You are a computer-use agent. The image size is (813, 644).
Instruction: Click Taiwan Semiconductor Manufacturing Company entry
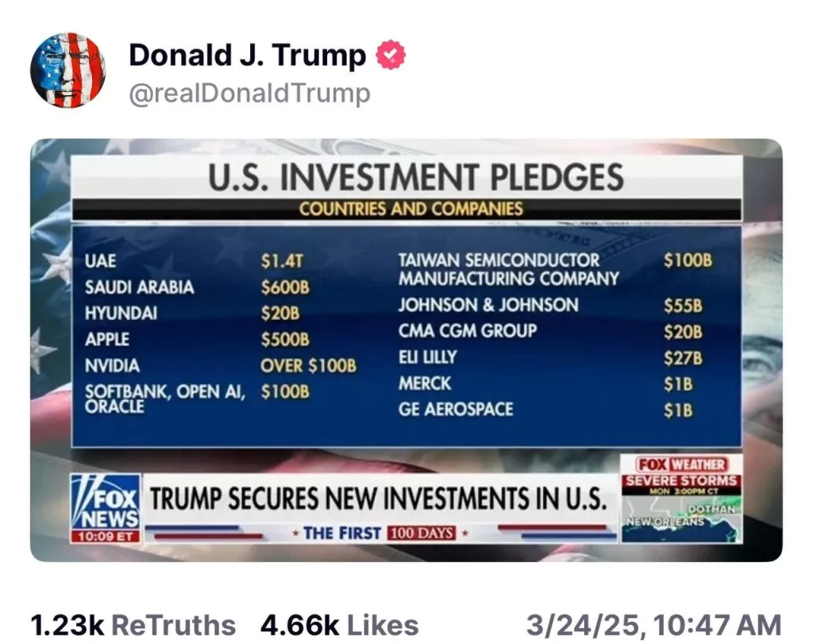tap(508, 269)
